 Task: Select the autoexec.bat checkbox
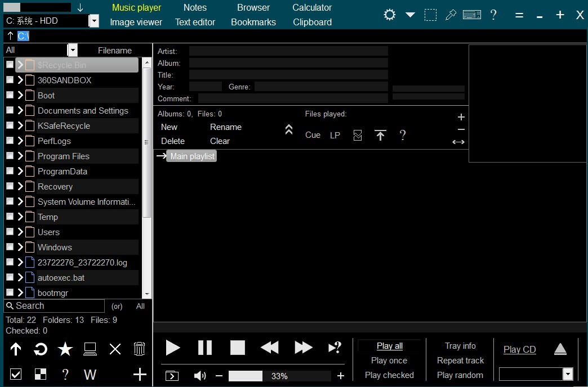pyautogui.click(x=10, y=277)
